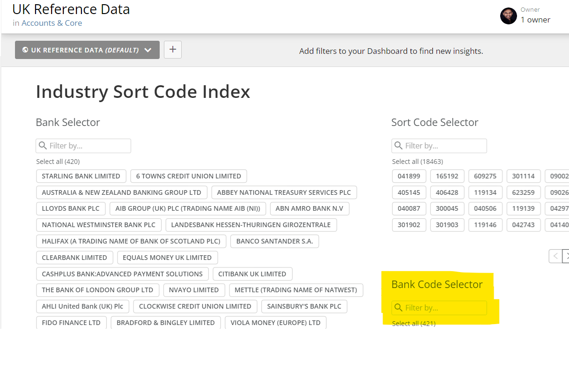The image size is (569, 392).
Task: Click Select all (421) for bank codes
Action: pos(414,324)
